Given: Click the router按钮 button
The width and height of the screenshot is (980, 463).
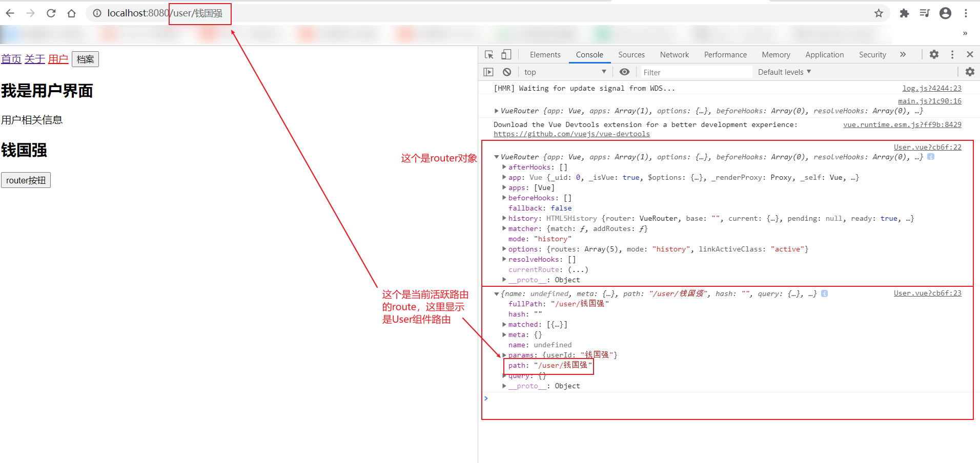Looking at the screenshot, I should [x=26, y=180].
